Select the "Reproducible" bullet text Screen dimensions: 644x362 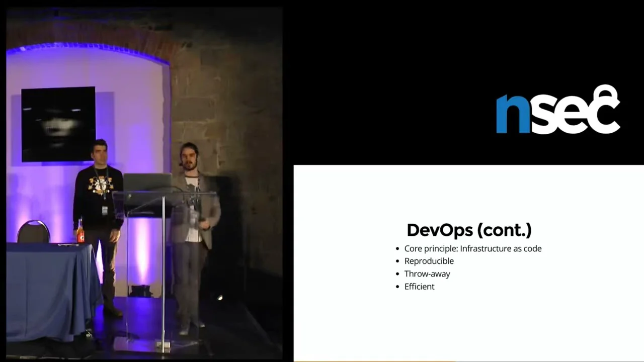(x=429, y=261)
